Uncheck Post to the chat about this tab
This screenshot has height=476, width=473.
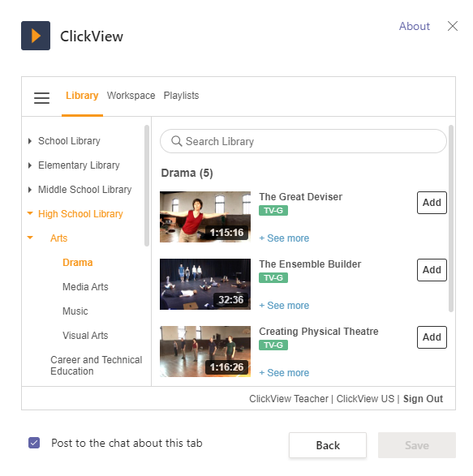34,443
